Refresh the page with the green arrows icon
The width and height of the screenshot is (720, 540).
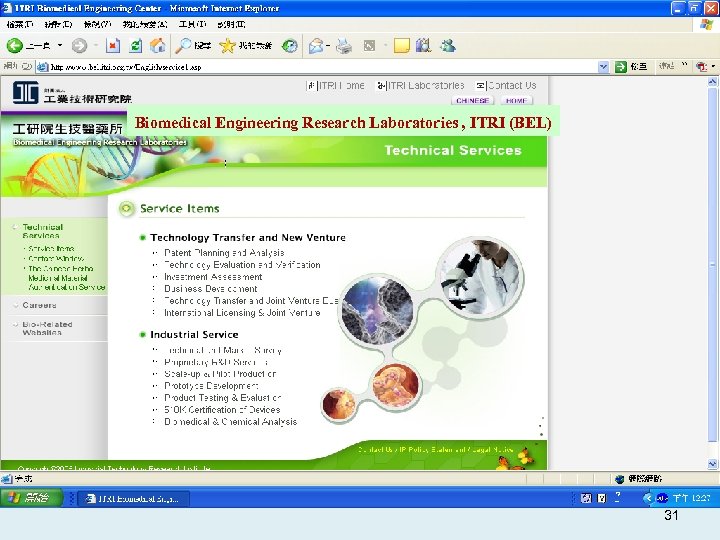pyautogui.click(x=135, y=45)
